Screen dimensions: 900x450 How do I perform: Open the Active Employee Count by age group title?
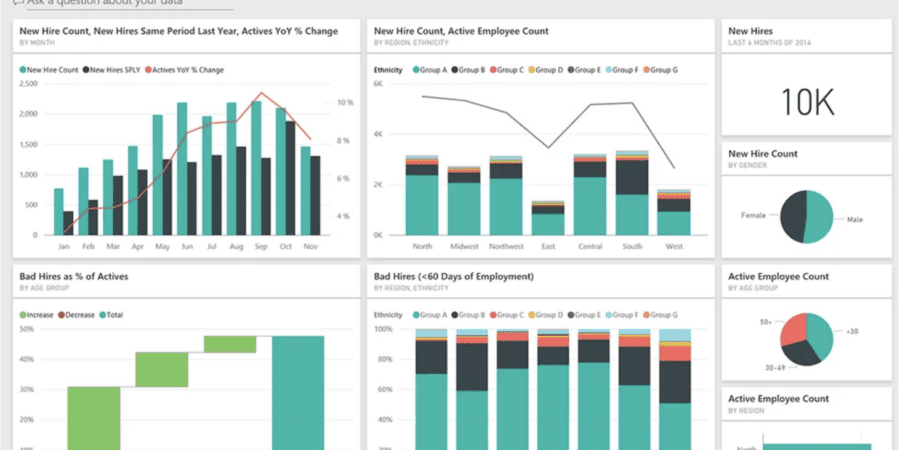[778, 277]
